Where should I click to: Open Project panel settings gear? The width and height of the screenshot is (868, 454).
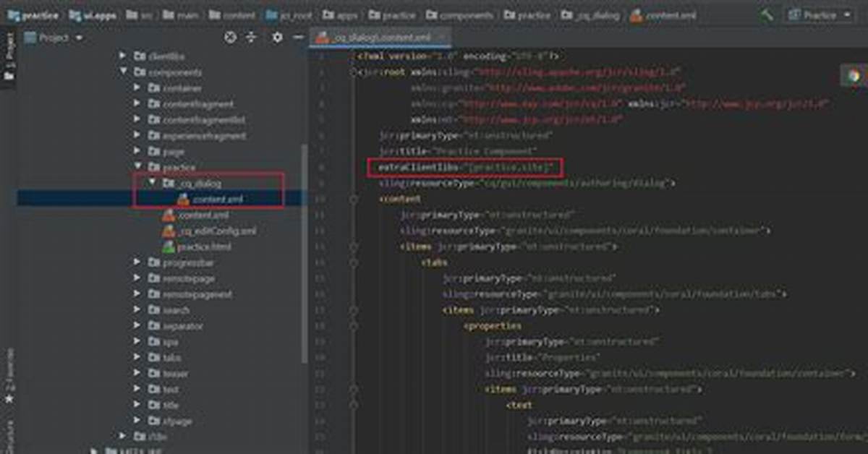277,38
